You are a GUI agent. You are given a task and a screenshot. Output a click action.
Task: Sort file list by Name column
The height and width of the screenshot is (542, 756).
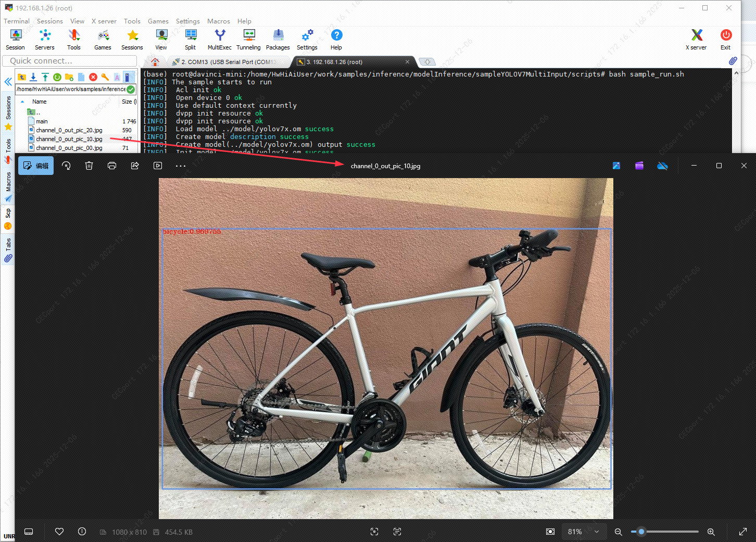click(x=40, y=102)
